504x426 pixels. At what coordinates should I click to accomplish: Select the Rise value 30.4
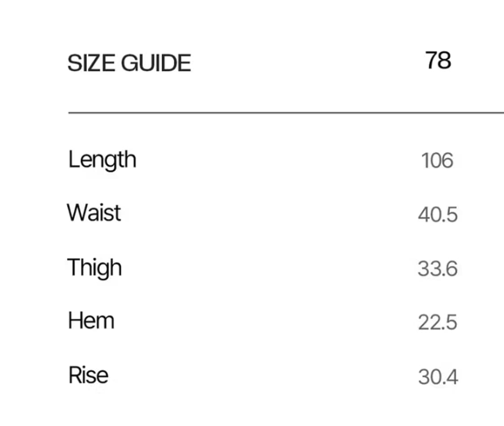point(438,377)
